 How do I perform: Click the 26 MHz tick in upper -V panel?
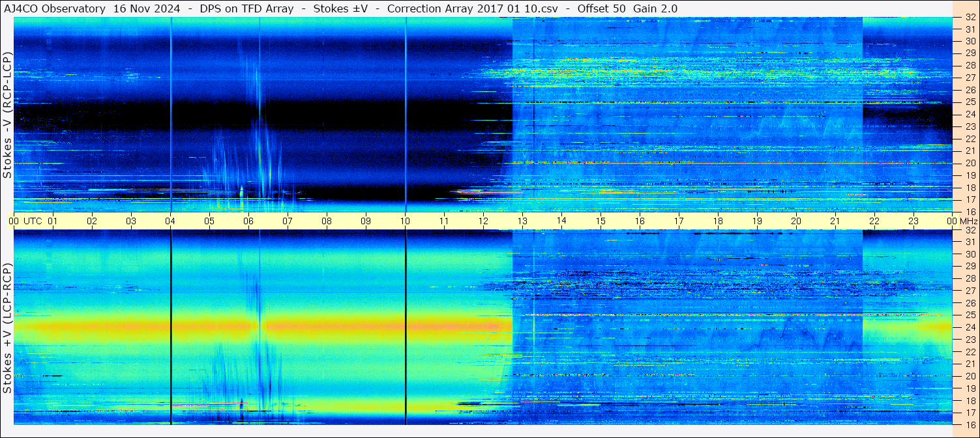(970, 90)
